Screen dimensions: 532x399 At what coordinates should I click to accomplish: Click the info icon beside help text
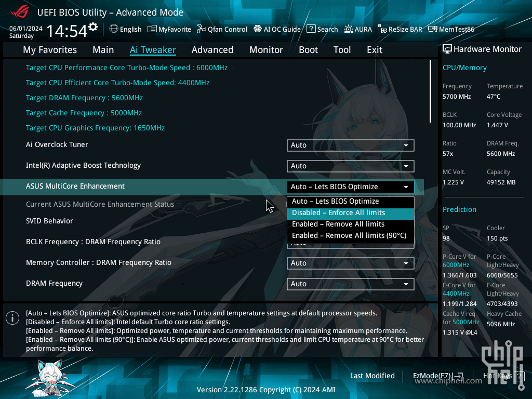[12, 318]
